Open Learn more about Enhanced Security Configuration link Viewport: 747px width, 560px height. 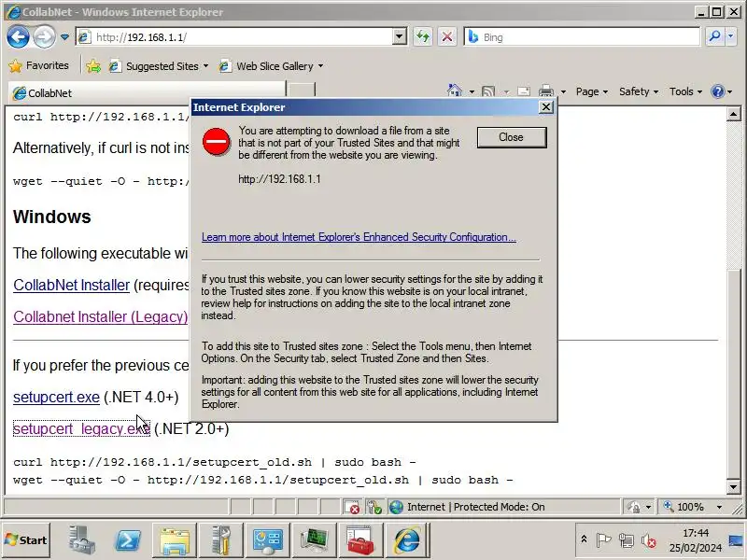pos(359,237)
